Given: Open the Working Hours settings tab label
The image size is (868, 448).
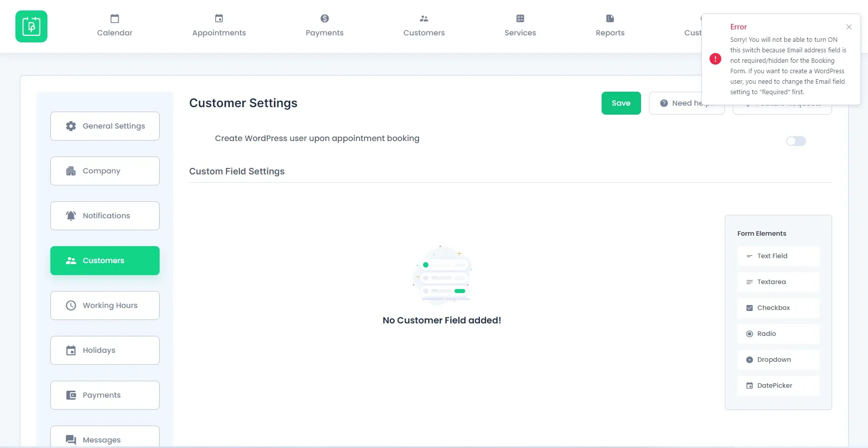Looking at the screenshot, I should coord(110,305).
